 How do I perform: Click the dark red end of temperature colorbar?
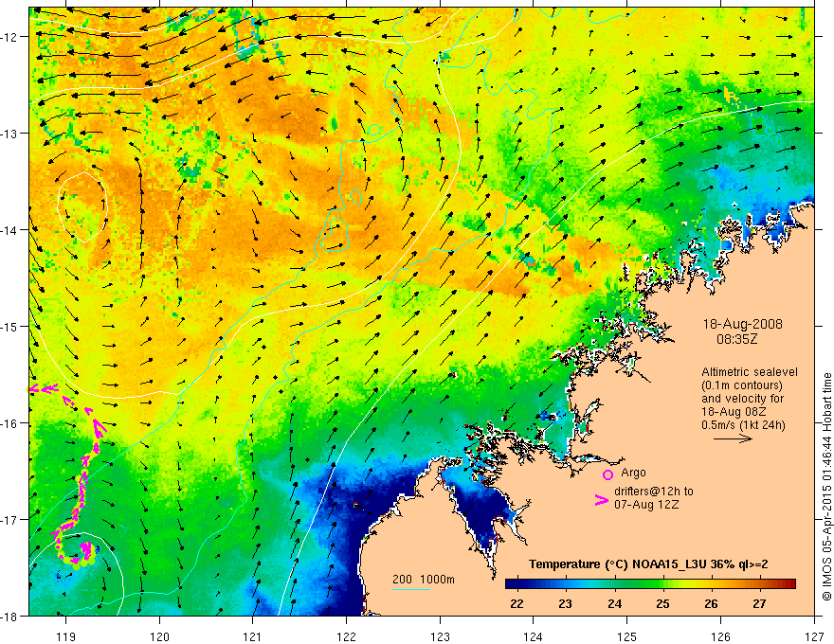coord(789,584)
